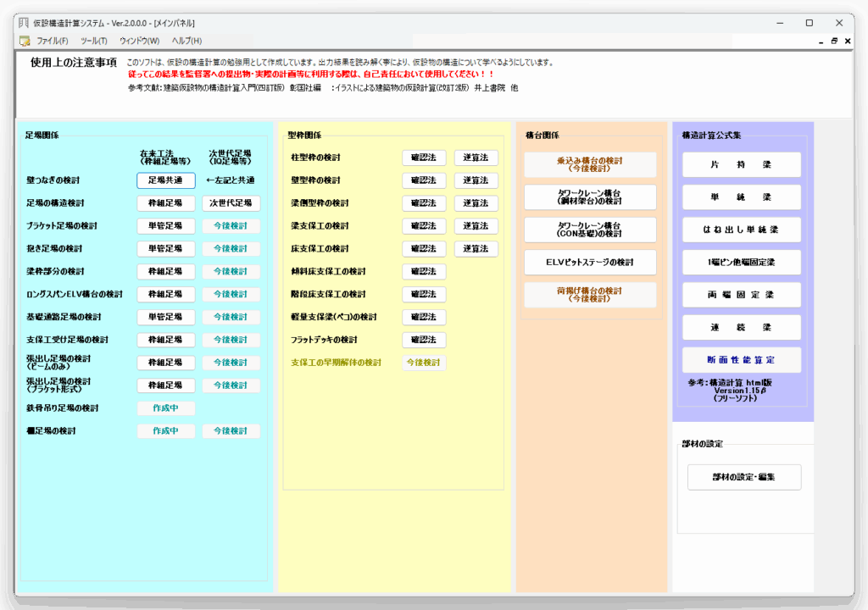868x610 pixels.
Task: Click the 荷揚げ構台の検討 button
Action: click(590, 295)
